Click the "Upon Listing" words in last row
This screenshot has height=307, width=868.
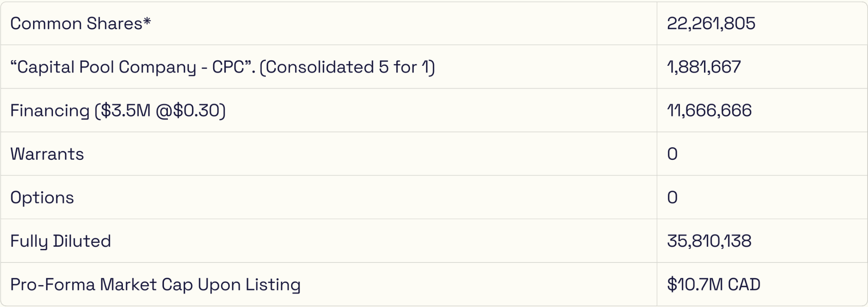[249, 285]
